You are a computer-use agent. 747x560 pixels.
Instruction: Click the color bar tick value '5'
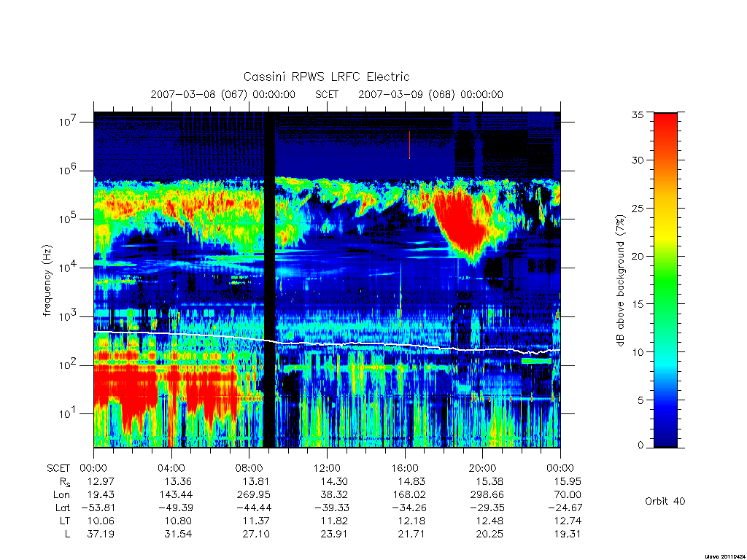pyautogui.click(x=640, y=400)
